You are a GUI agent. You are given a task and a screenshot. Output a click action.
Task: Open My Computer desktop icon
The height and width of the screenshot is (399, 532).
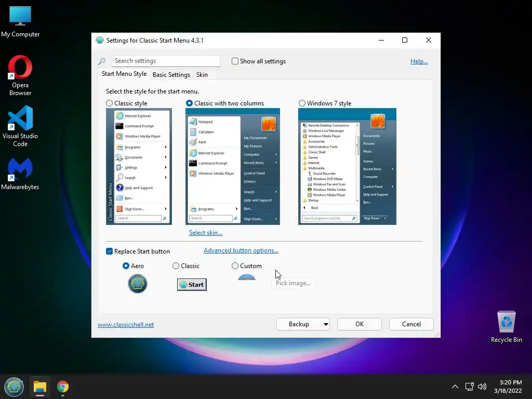[x=20, y=21]
